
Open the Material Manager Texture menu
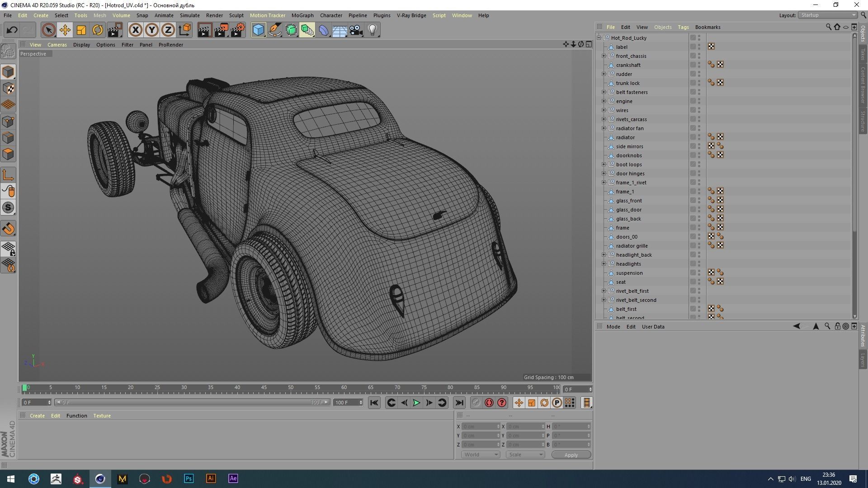[102, 416]
